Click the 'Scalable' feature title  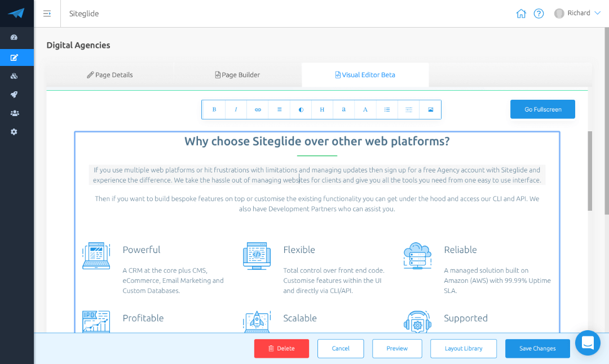[x=300, y=318]
